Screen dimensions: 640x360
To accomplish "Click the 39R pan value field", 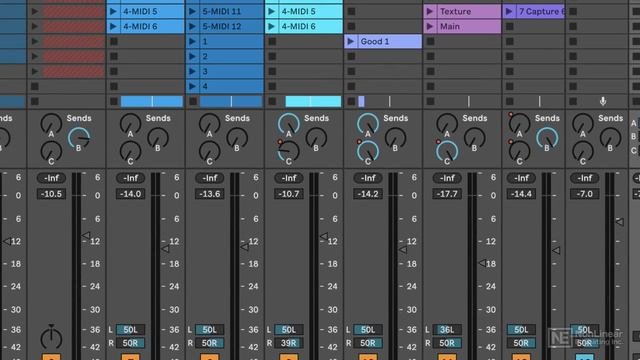I will click(289, 343).
